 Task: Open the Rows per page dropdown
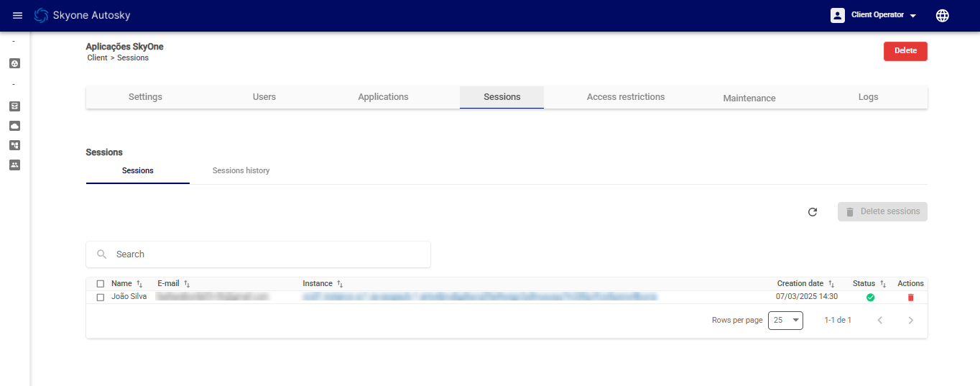[785, 321]
